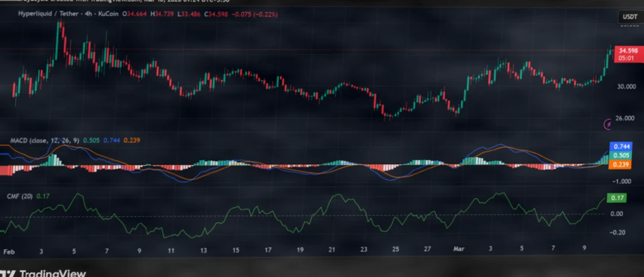
Task: Click the 15 date on time axis
Action: point(236,250)
